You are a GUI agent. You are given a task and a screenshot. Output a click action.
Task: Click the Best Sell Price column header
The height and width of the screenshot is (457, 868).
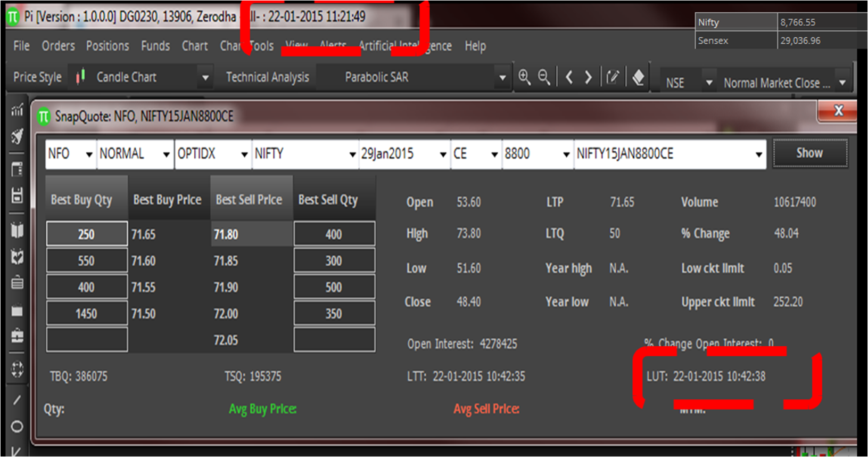point(252,199)
